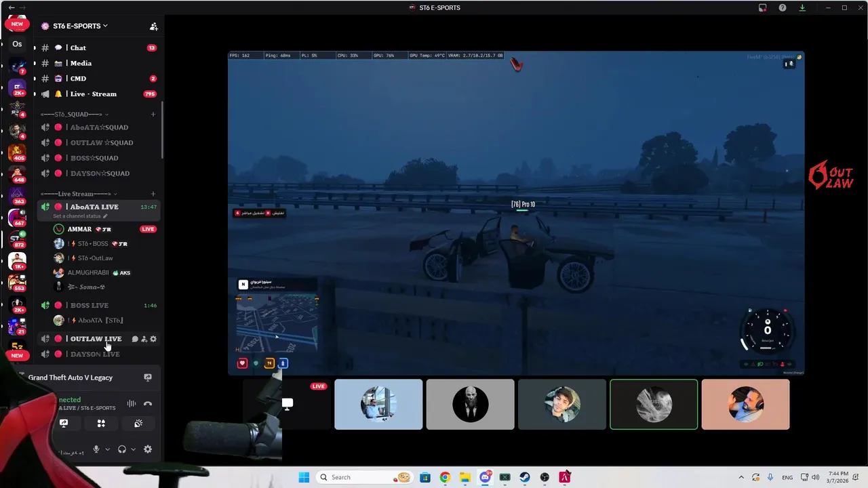Click the green download update icon
Screen dimensions: 868x488
[802, 7]
